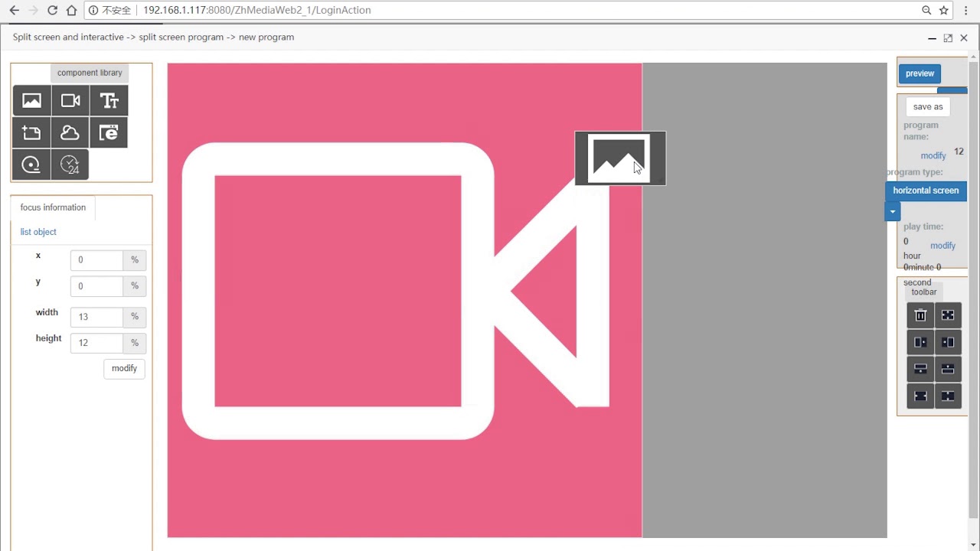Screen dimensions: 980x551
Task: Click modify link for play time
Action: pos(942,246)
